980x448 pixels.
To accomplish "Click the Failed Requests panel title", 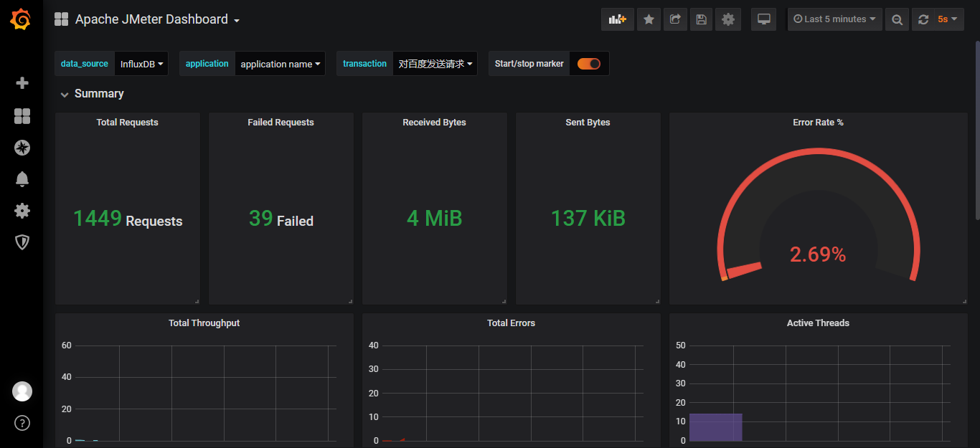I will pyautogui.click(x=281, y=123).
